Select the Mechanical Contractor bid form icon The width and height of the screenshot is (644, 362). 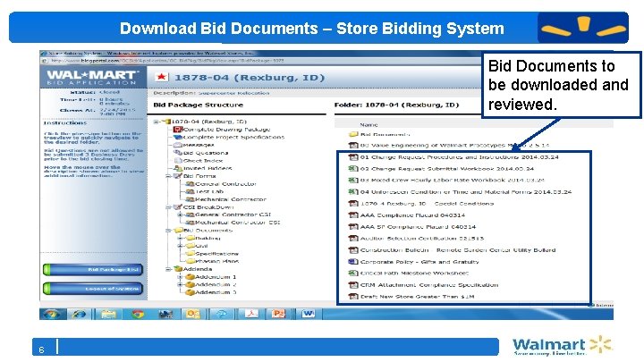(190, 199)
